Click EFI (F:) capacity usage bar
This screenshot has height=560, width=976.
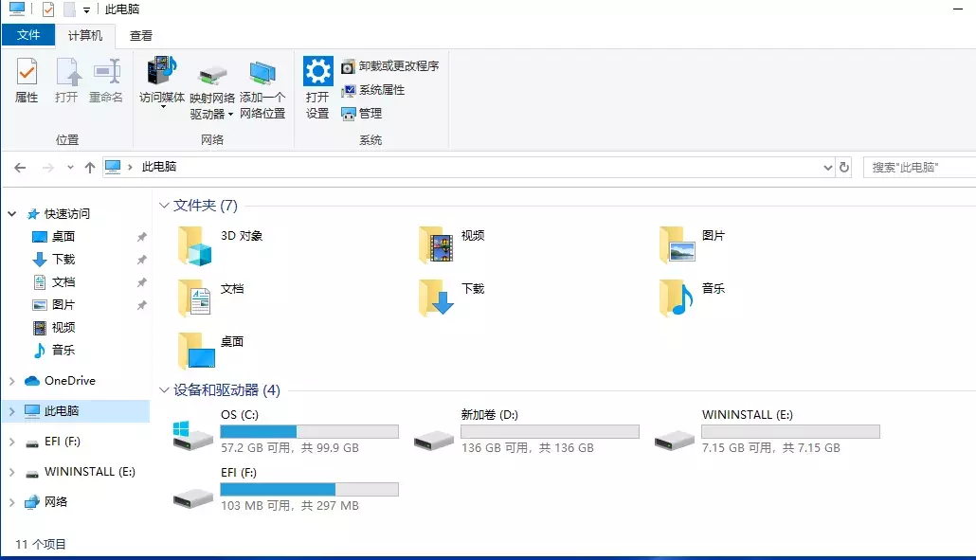(x=309, y=490)
